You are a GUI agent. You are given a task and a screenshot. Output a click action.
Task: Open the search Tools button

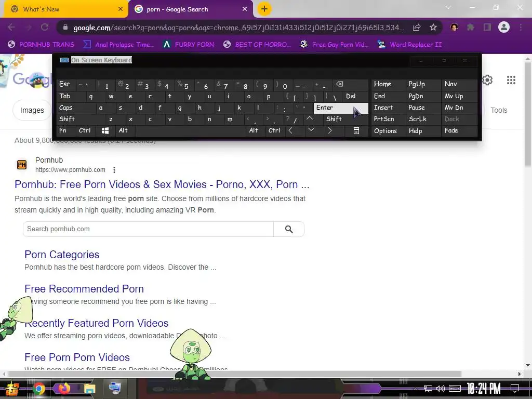499,110
